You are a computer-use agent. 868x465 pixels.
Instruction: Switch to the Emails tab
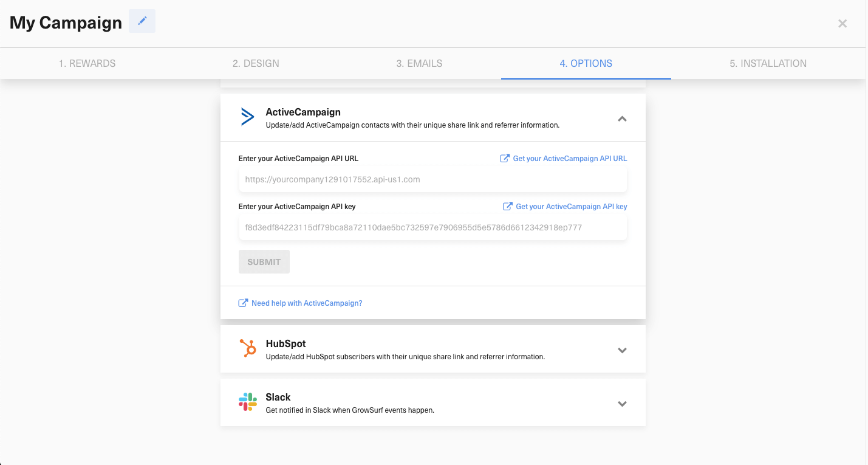tap(419, 63)
